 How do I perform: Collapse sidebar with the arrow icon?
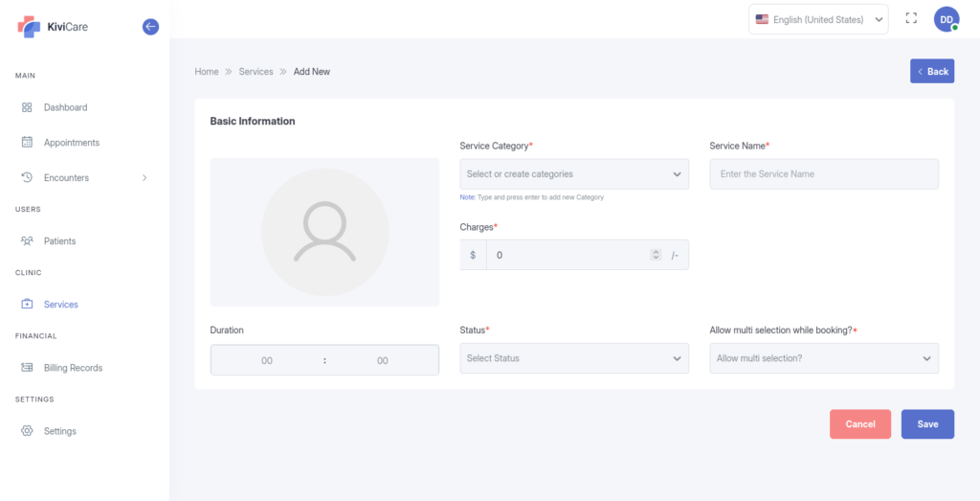tap(150, 27)
